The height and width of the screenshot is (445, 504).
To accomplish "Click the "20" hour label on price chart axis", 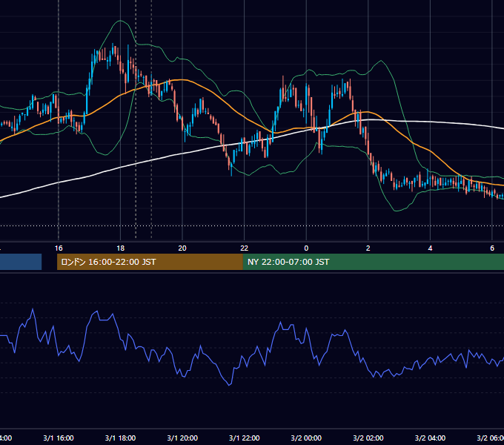I will (182, 248).
